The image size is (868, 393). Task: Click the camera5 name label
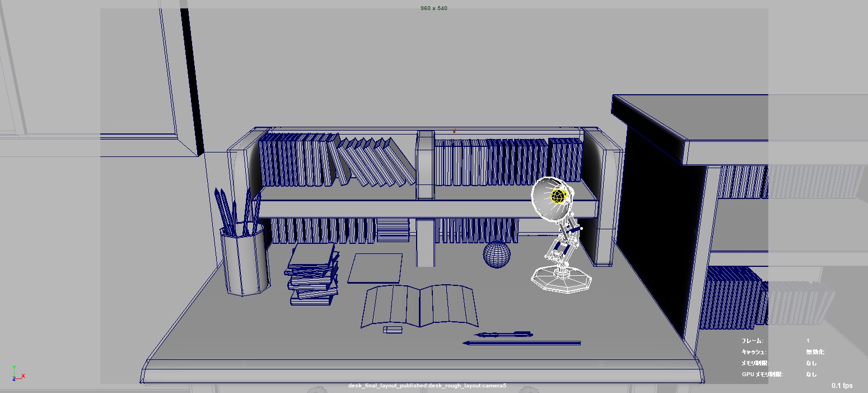pyautogui.click(x=427, y=386)
